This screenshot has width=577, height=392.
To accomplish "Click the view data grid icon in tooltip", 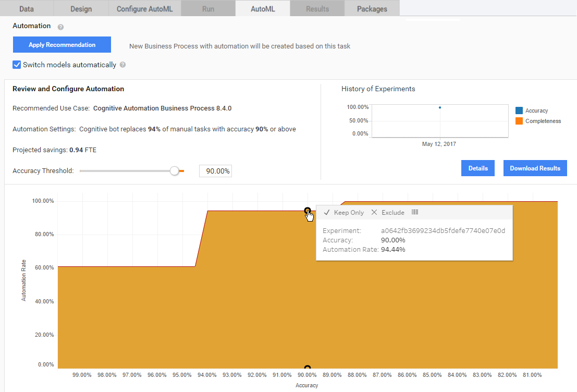I will tap(415, 212).
